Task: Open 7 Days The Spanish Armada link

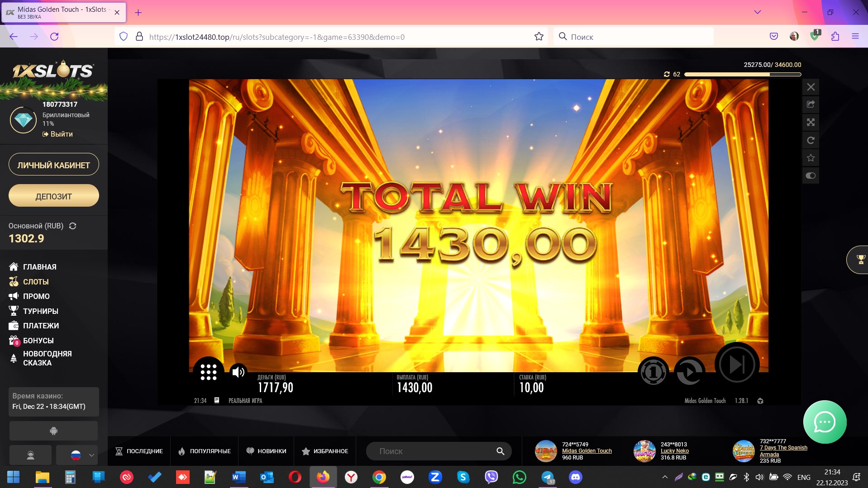Action: (x=783, y=451)
